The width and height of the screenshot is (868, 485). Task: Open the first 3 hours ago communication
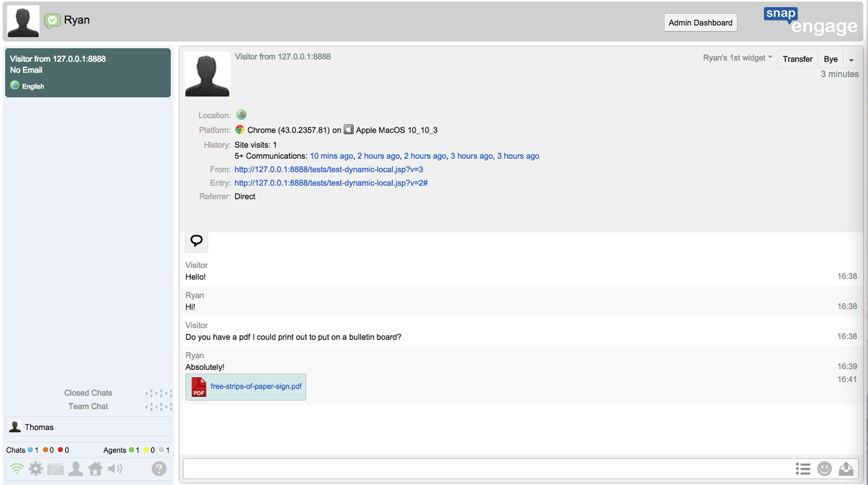coord(471,156)
